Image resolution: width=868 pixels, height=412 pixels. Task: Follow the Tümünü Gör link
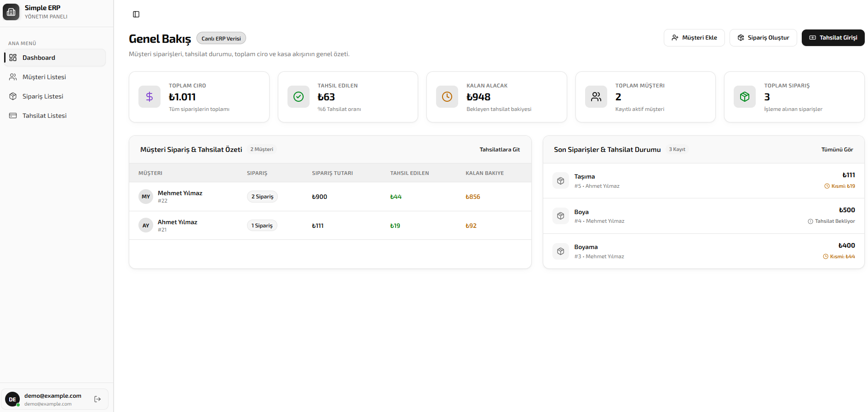pos(837,150)
